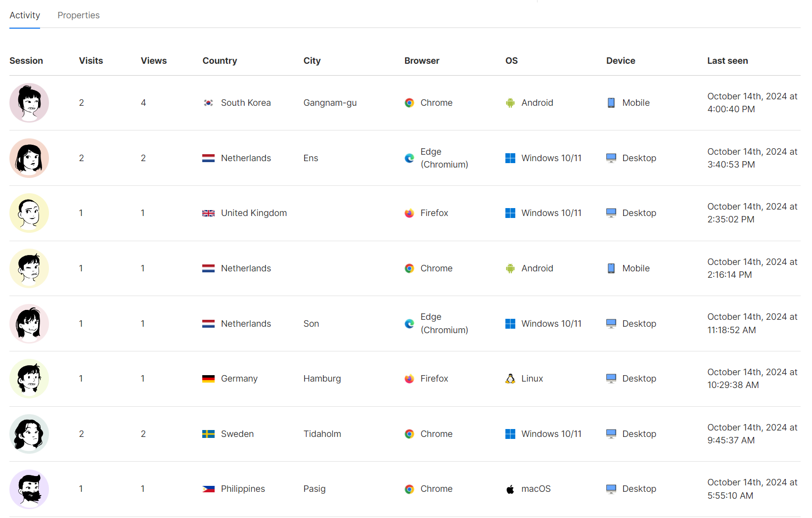Screen dimensions: 812x518
Task: Click the Germany flag icon
Action: [x=208, y=379]
